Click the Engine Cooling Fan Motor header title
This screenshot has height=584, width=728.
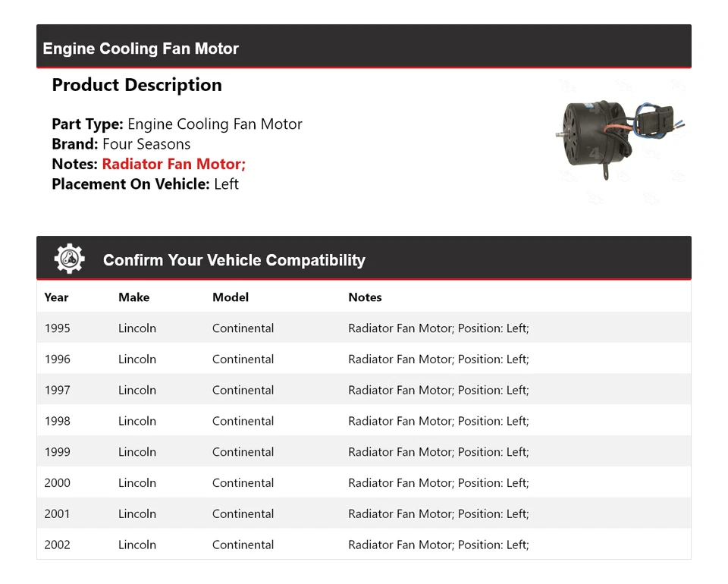click(x=141, y=49)
